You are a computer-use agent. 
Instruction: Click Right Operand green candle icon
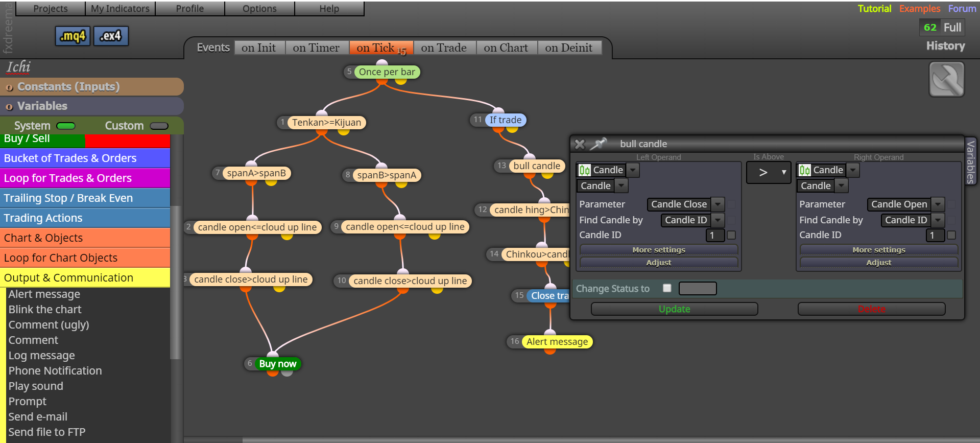pyautogui.click(x=805, y=170)
